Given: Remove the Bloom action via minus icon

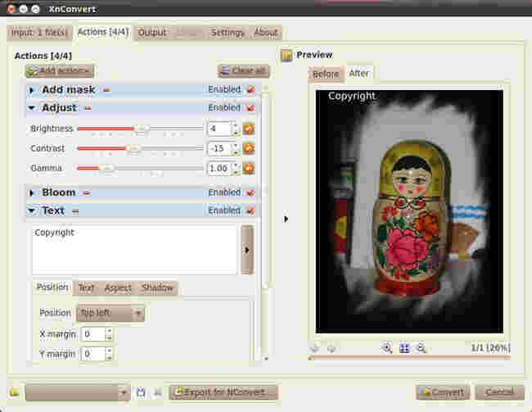Looking at the screenshot, I should click(87, 193).
